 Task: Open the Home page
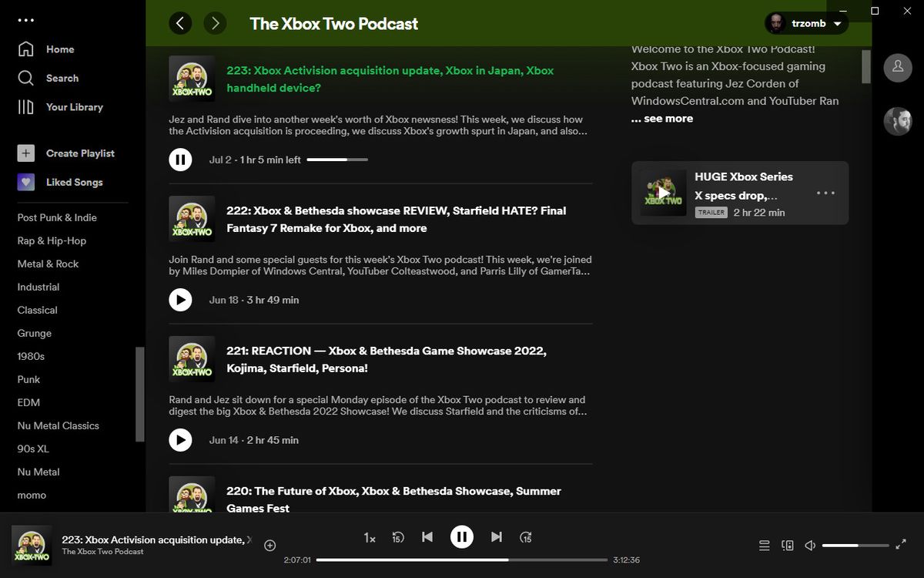click(60, 49)
